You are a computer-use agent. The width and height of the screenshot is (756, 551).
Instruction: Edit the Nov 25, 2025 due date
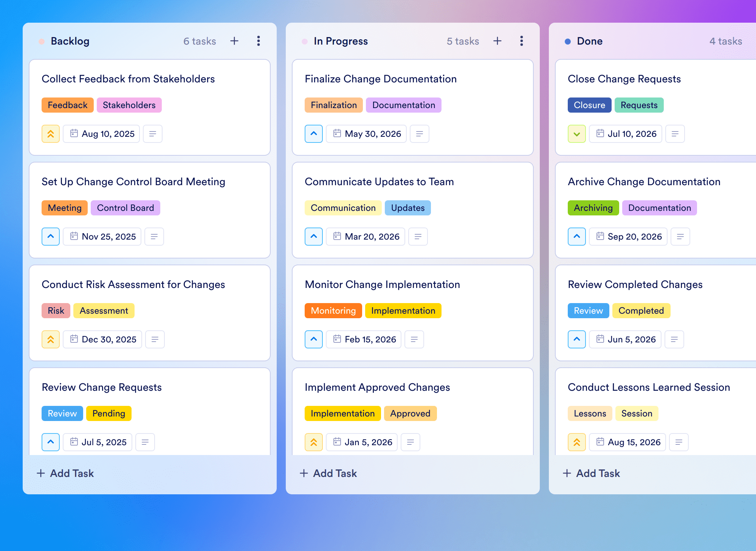coord(102,237)
